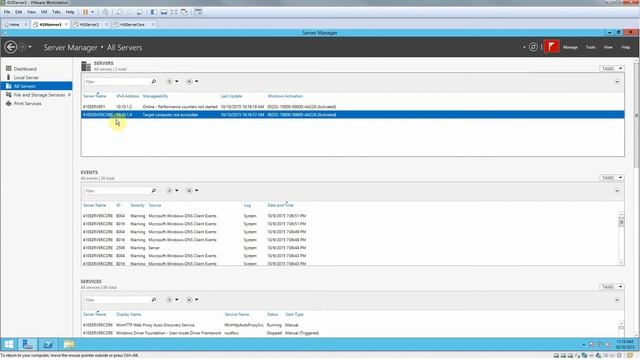Open the Services criteria list dropdown
This screenshot has height=360, width=640.
172,300
